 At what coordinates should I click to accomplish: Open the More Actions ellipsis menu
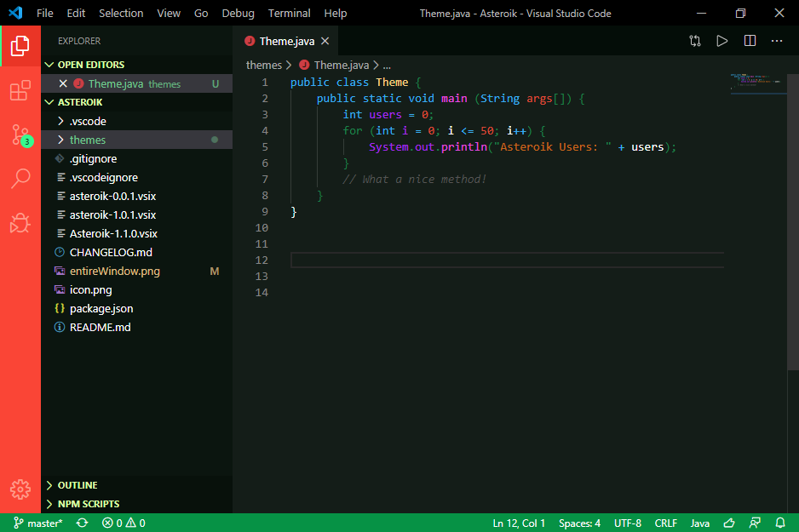(x=777, y=41)
